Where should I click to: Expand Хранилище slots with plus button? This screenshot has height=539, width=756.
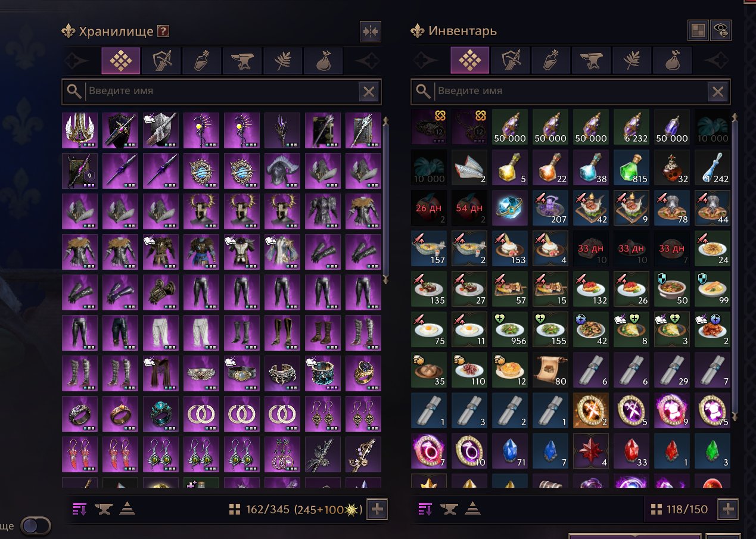(376, 509)
